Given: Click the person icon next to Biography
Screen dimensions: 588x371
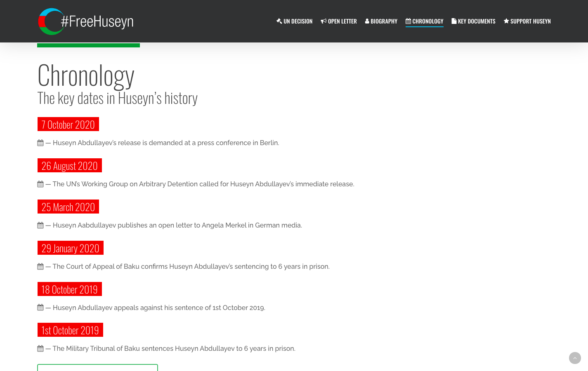Looking at the screenshot, I should pyautogui.click(x=367, y=21).
